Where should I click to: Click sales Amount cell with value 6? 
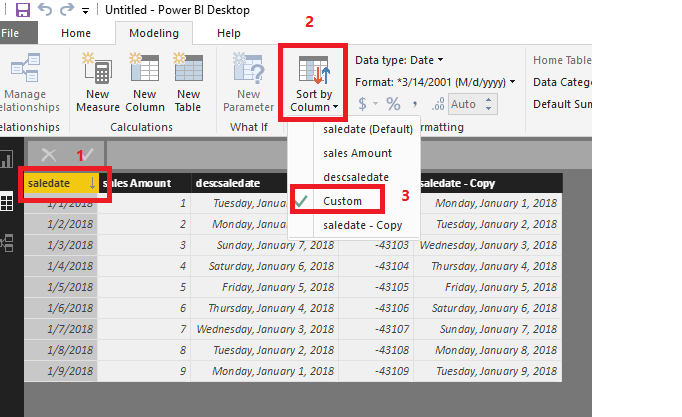click(144, 308)
